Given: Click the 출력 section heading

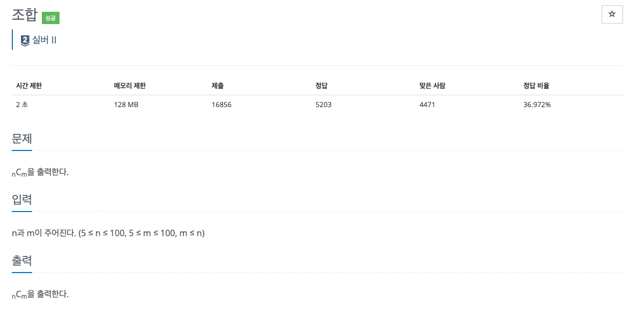Looking at the screenshot, I should 22,261.
